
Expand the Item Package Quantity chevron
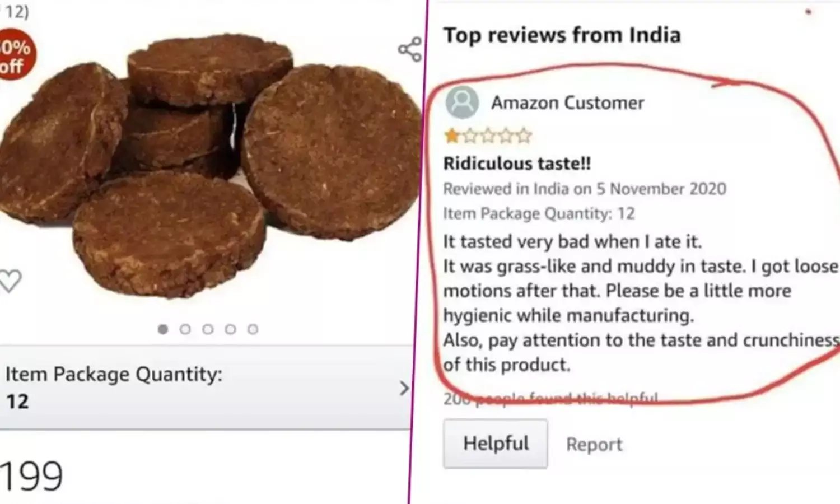pos(404,388)
